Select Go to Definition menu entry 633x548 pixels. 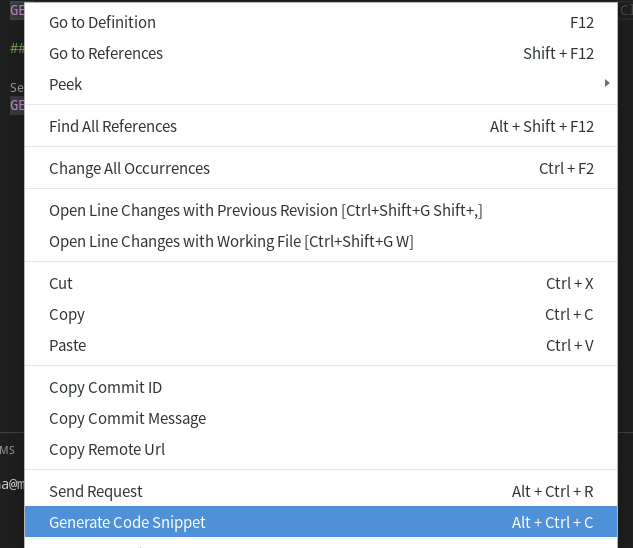321,22
